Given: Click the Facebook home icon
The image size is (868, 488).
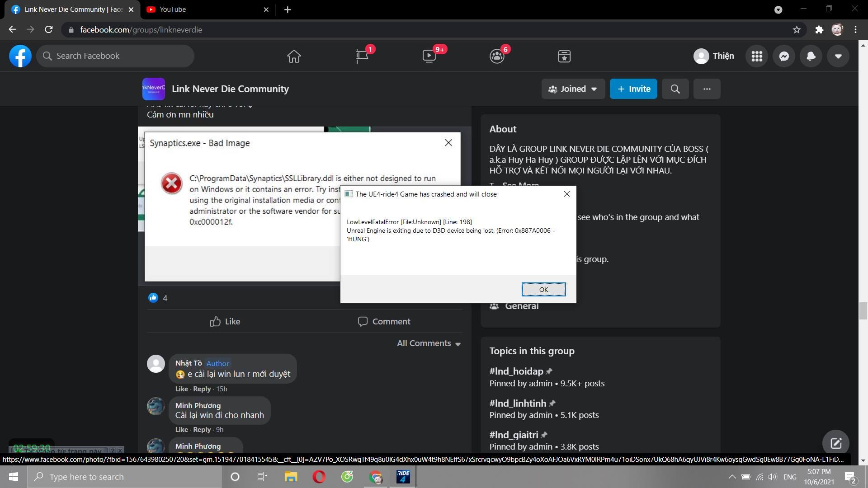Looking at the screenshot, I should [x=294, y=56].
